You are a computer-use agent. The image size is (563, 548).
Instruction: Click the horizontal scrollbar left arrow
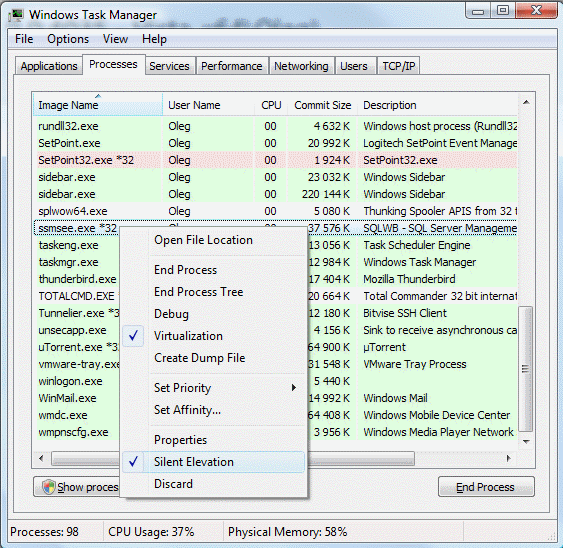pyautogui.click(x=41, y=458)
